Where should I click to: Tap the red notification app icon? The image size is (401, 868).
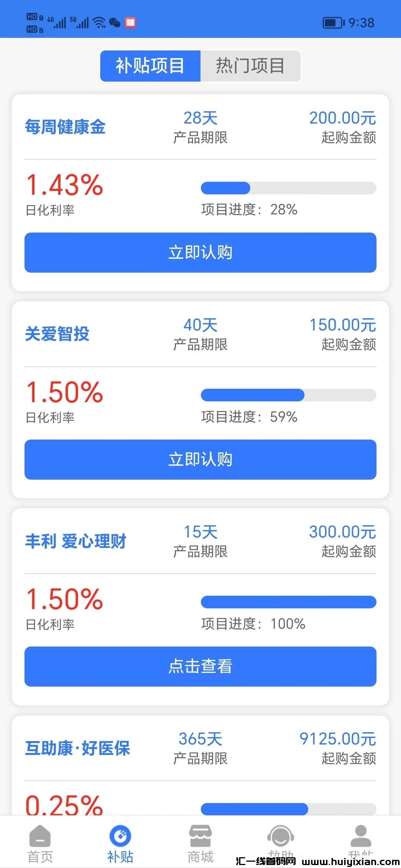130,23
